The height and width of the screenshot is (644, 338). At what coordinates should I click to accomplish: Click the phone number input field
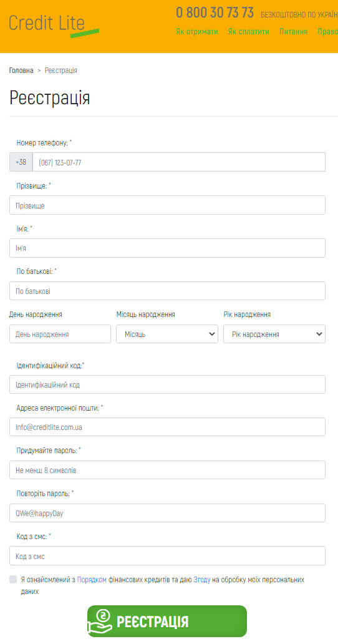tap(179, 162)
